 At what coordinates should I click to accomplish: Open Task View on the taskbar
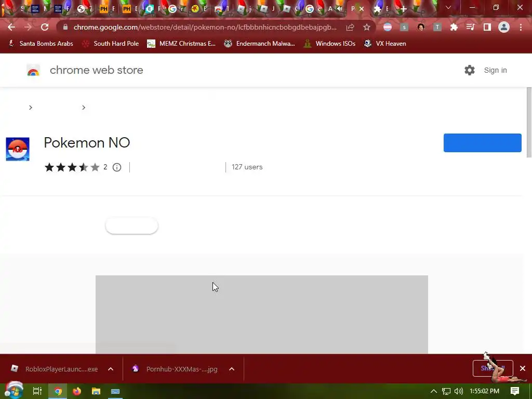[37, 391]
